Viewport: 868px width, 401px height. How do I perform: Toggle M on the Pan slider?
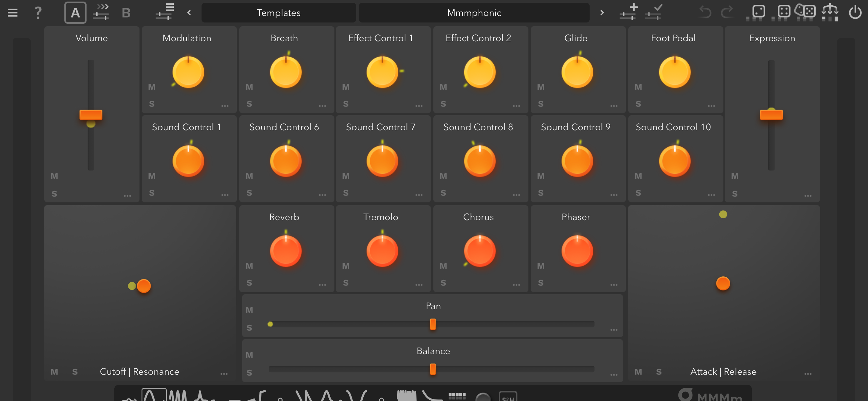tap(249, 310)
